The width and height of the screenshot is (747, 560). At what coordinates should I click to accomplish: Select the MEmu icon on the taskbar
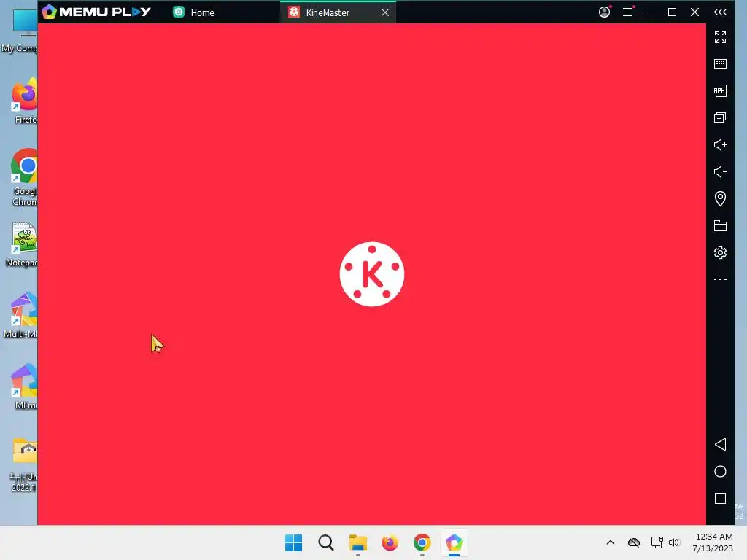(454, 542)
